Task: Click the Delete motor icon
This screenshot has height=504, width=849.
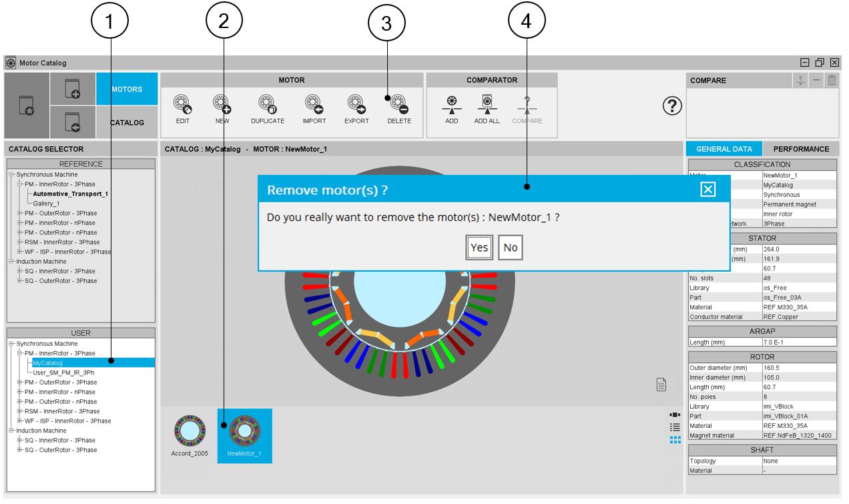Action: click(x=399, y=104)
